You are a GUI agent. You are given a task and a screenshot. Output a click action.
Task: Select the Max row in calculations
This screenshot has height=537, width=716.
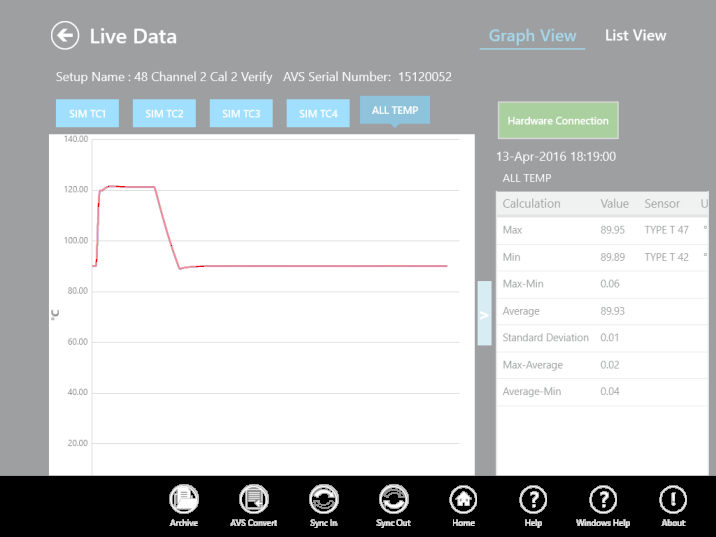pos(602,230)
